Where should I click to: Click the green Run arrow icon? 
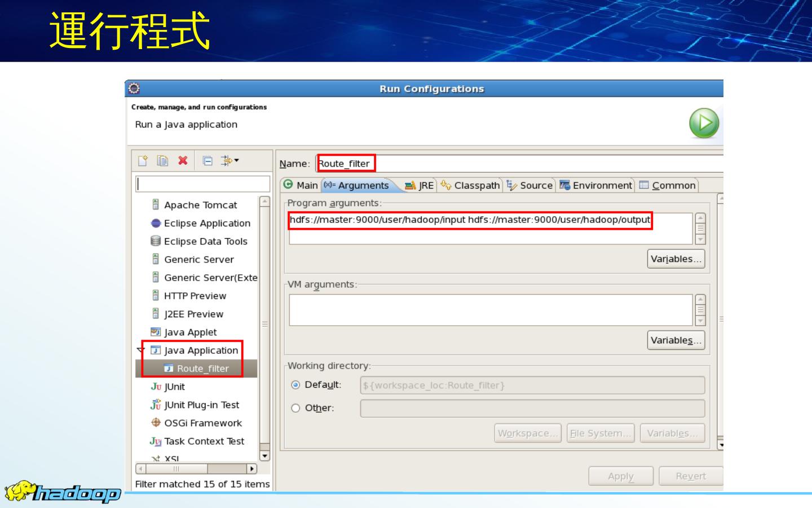[704, 123]
